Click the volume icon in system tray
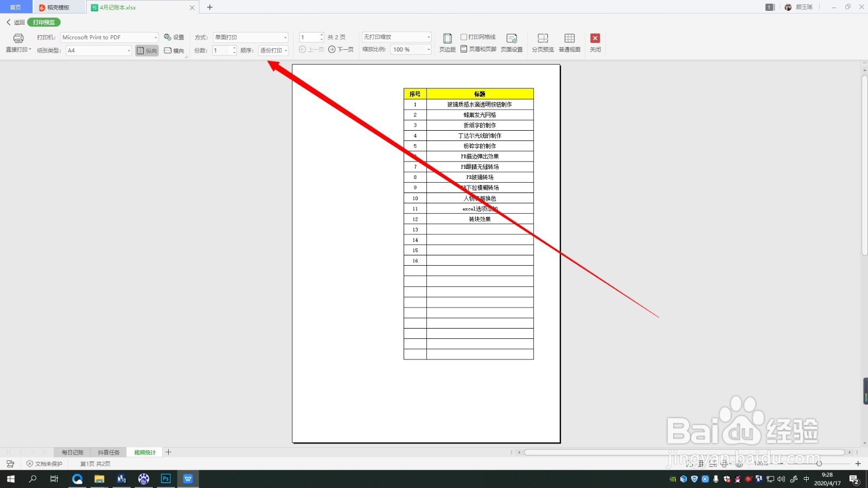The width and height of the screenshot is (868, 488). coord(781,479)
